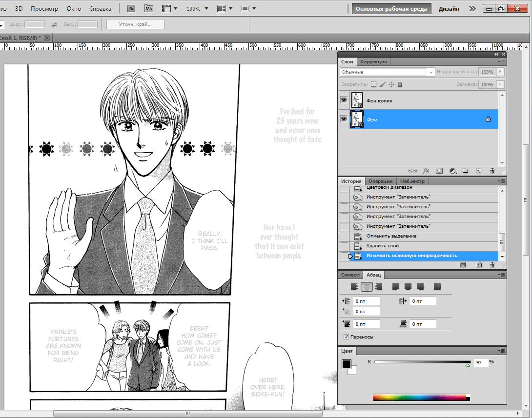Open Layers panel options menu
This screenshot has width=532, height=418.
coord(501,61)
